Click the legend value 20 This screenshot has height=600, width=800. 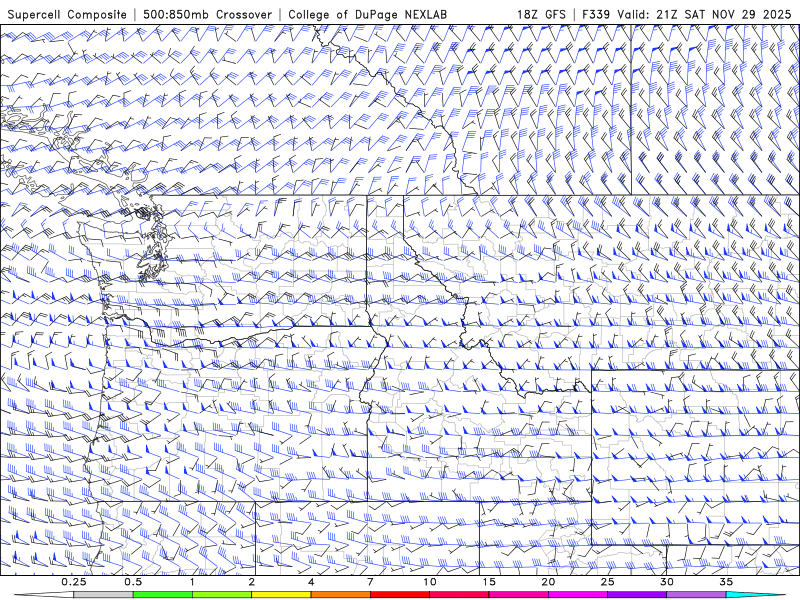[x=548, y=582]
